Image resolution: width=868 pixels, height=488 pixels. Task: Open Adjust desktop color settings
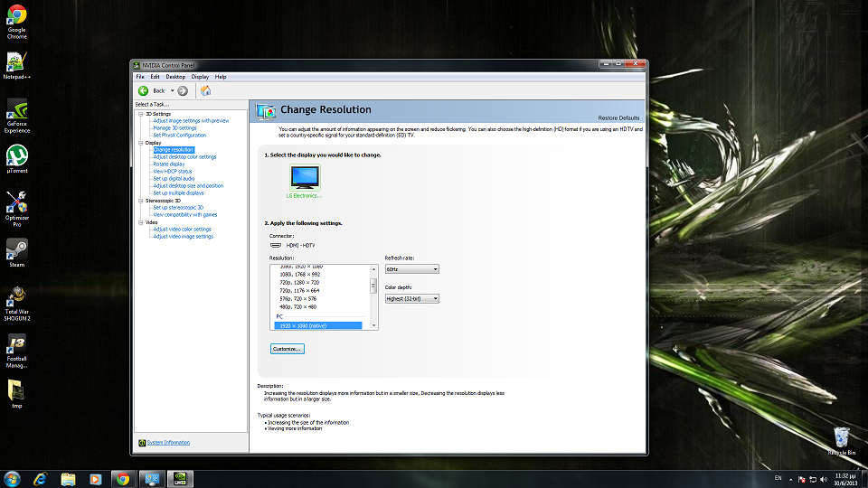pos(184,157)
